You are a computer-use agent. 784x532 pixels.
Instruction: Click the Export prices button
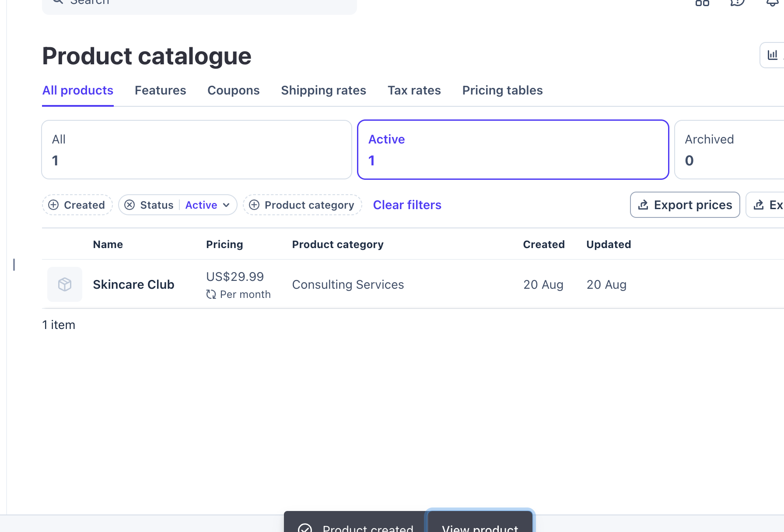(685, 205)
